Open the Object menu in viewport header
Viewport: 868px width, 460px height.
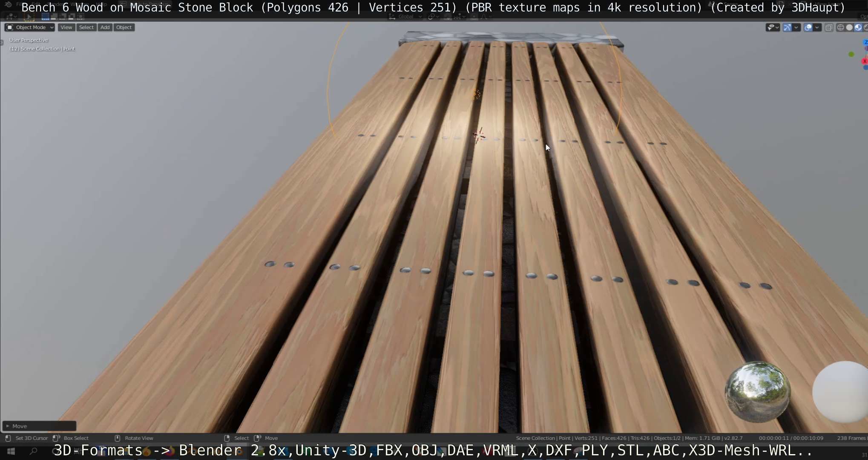click(x=124, y=27)
